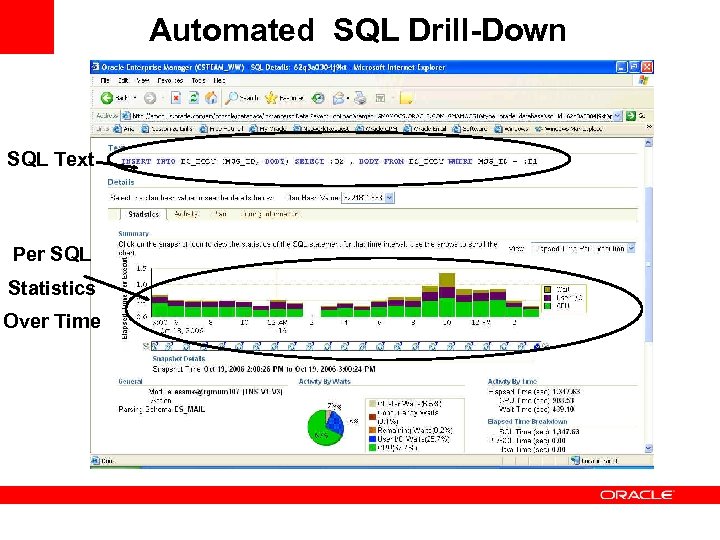Click the page vertical scrollbar
The width and height of the screenshot is (720, 540).
[x=648, y=264]
